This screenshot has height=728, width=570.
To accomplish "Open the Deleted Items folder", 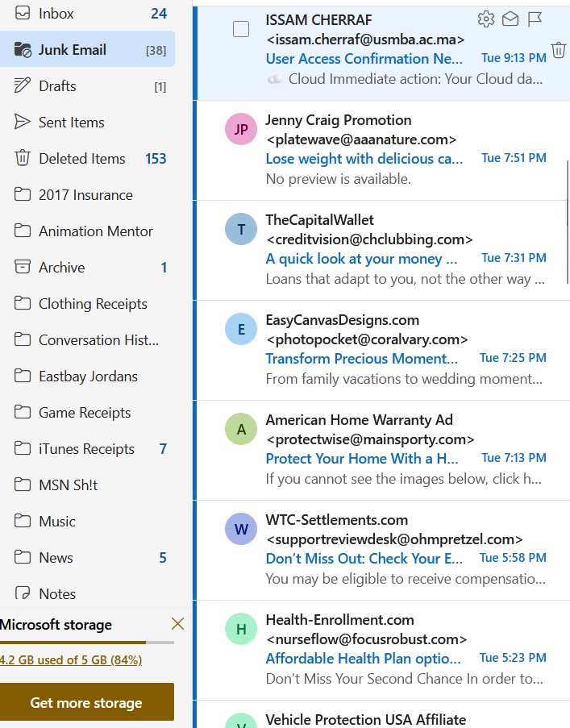I will (x=87, y=158).
